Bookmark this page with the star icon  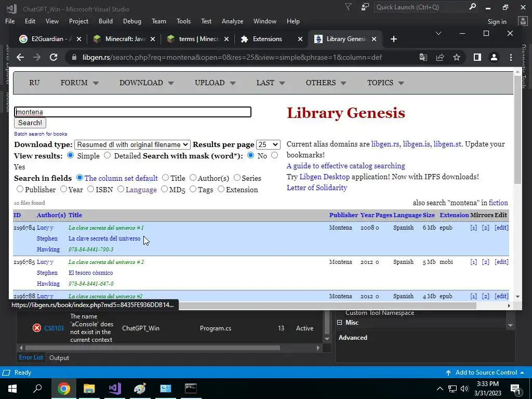(x=457, y=57)
